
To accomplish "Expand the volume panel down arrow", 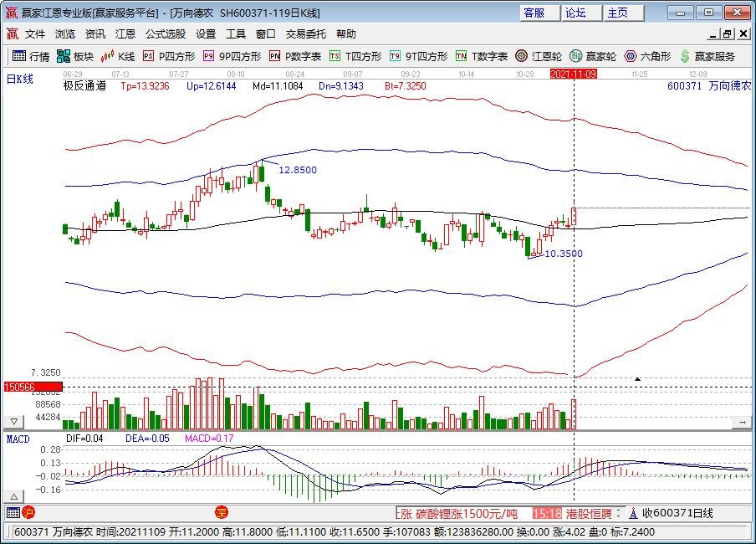I will [x=13, y=421].
